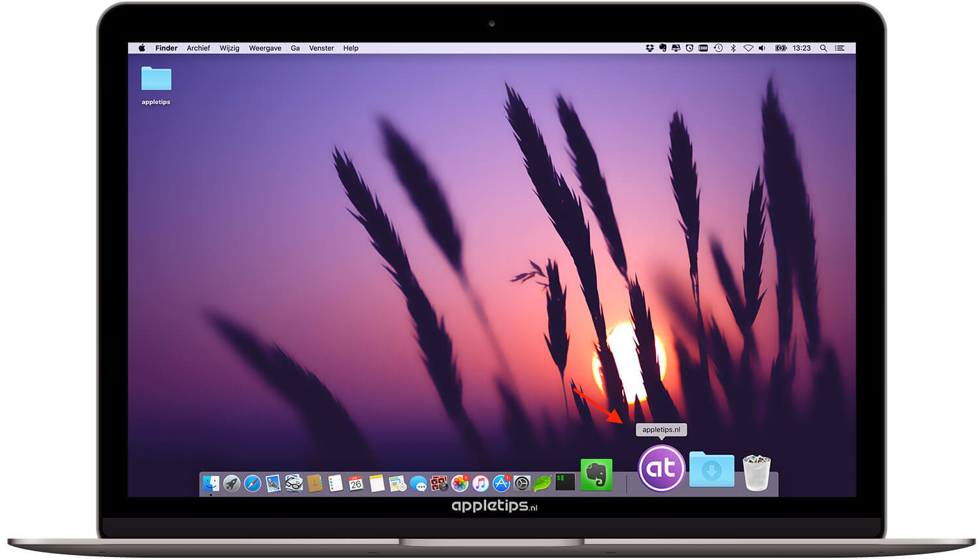
Task: Open the Wijzig menu
Action: pos(229,48)
